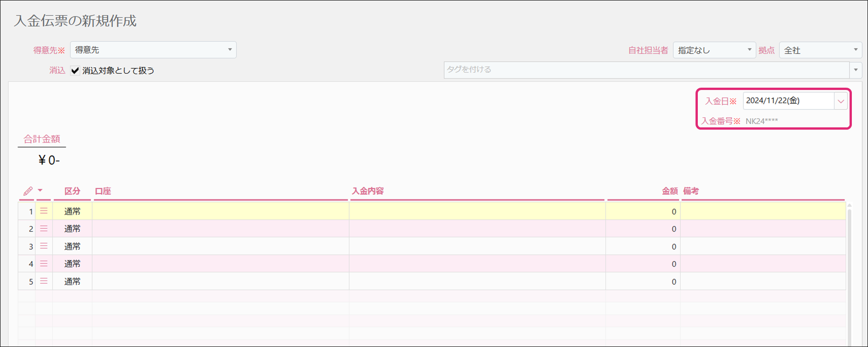Open the 入金日 date picker chevron
Image resolution: width=868 pixels, height=347 pixels.
click(x=841, y=101)
